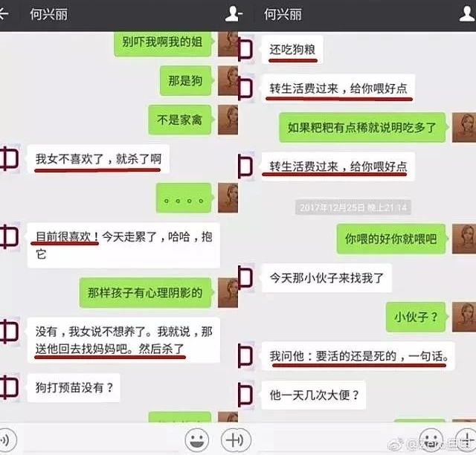Select the '他一天几次大便？' message bubble

[x=314, y=395]
